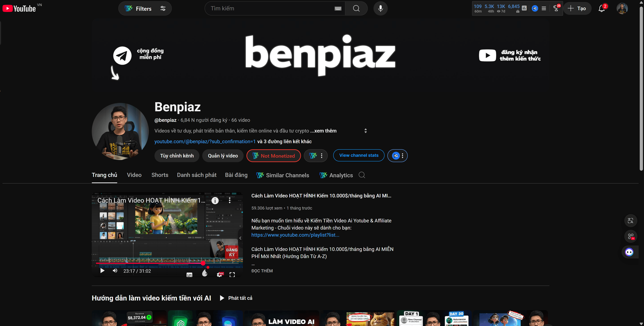Mute the featured video volume
Screen dimensions: 644x326
115,271
